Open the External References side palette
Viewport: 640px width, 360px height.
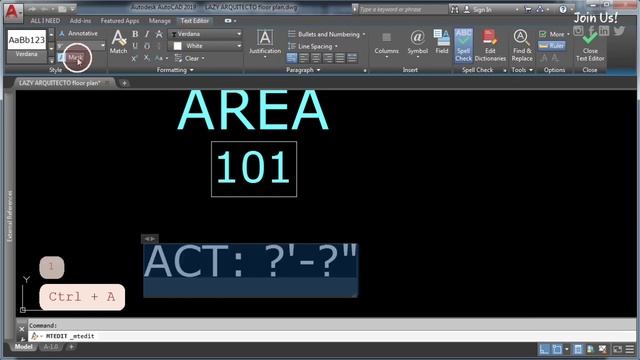[10, 216]
